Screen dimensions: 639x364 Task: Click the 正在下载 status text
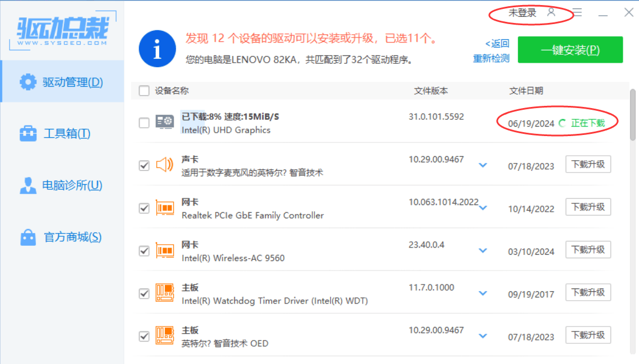click(x=587, y=123)
